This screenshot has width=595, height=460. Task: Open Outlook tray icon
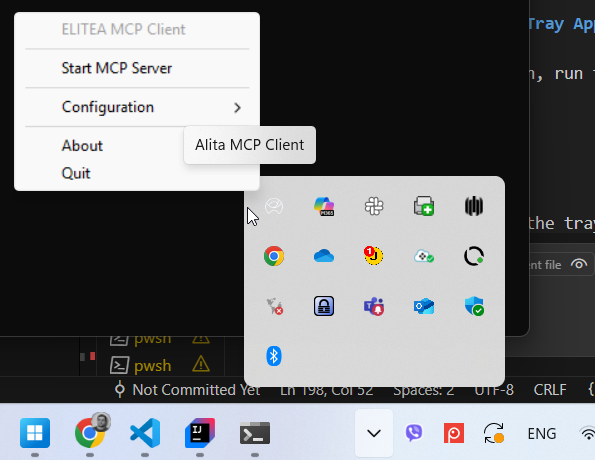click(x=424, y=306)
